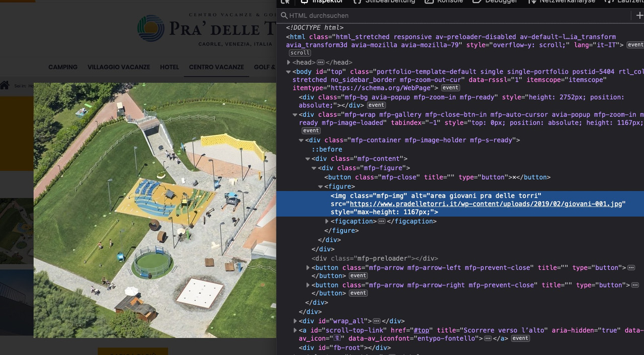Select the fb-root div node

(345, 347)
